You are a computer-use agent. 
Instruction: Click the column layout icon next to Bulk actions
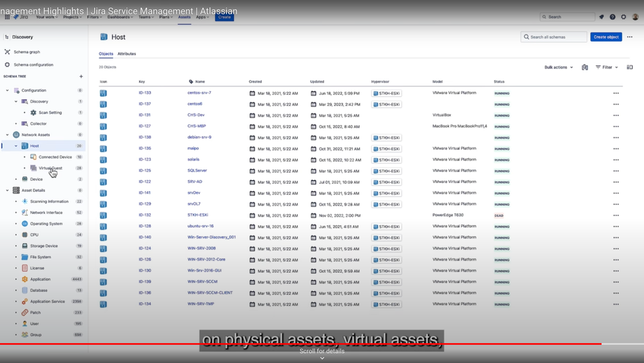point(585,67)
